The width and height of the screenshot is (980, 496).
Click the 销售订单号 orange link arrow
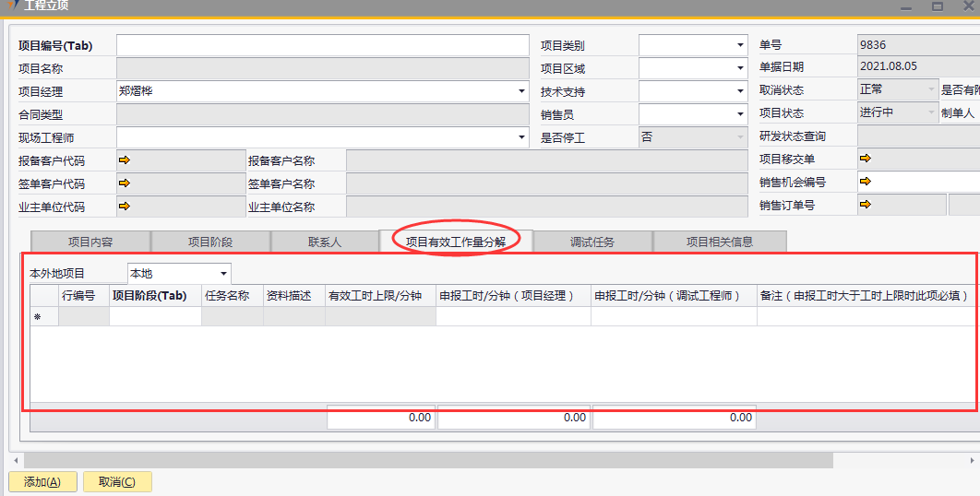coord(866,205)
